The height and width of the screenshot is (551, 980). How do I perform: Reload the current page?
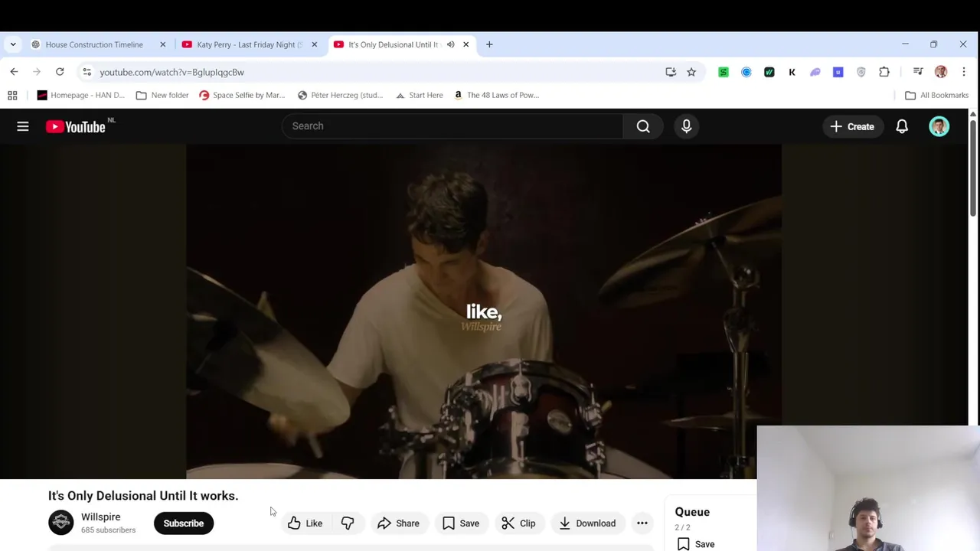[x=60, y=72]
